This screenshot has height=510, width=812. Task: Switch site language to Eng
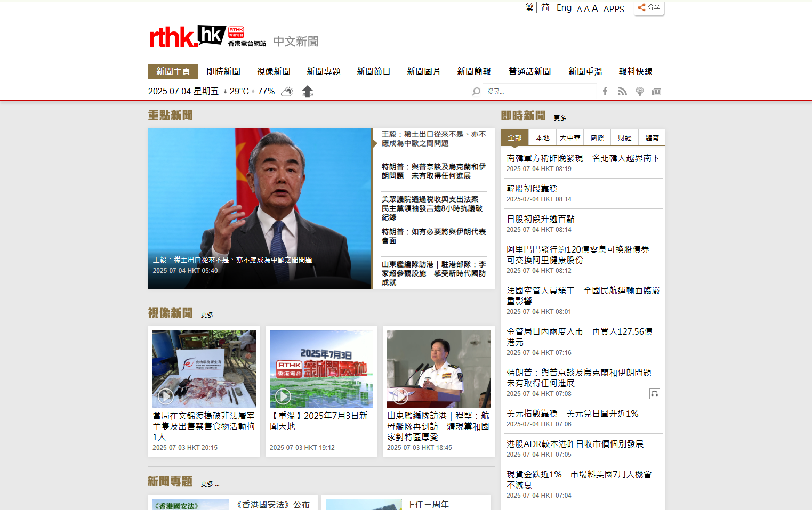pos(564,7)
